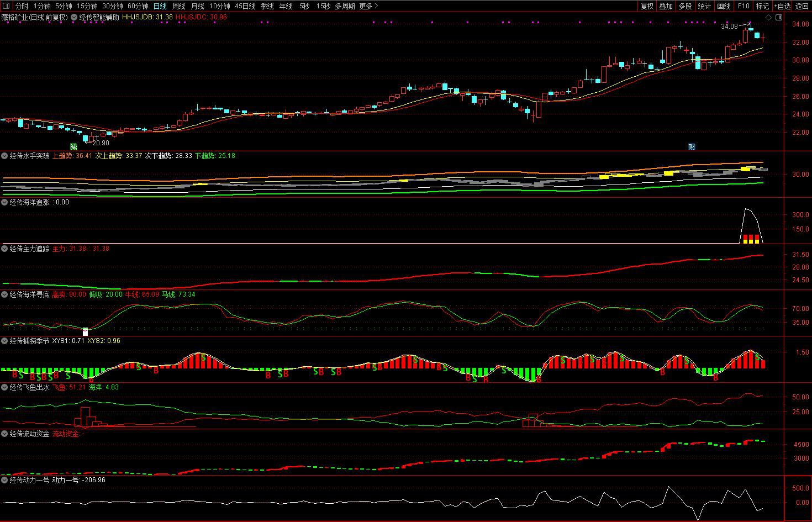The height and width of the screenshot is (522, 812).
Task: Click the 经传智能辅助 indicator name
Action: tap(99, 17)
